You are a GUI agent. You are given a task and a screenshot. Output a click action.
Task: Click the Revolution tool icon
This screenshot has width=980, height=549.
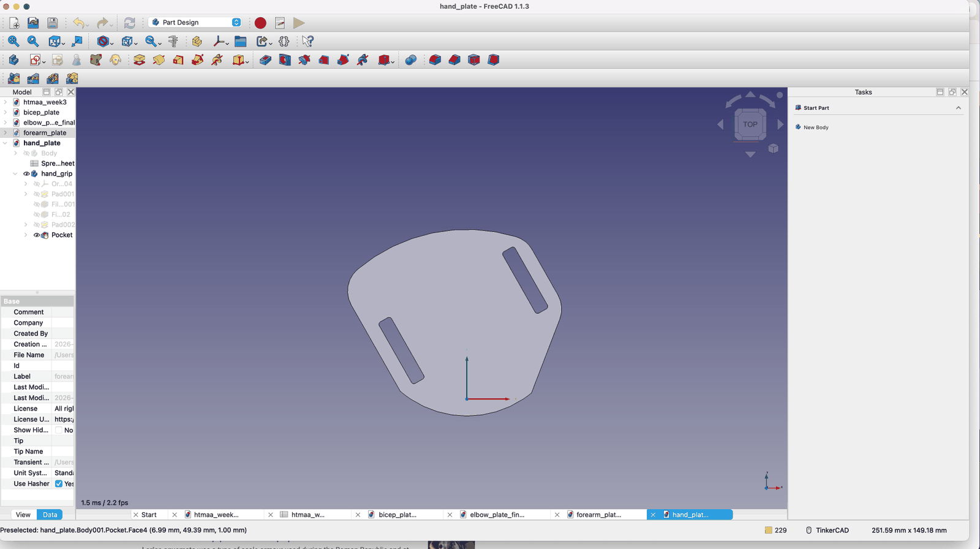[x=159, y=60]
